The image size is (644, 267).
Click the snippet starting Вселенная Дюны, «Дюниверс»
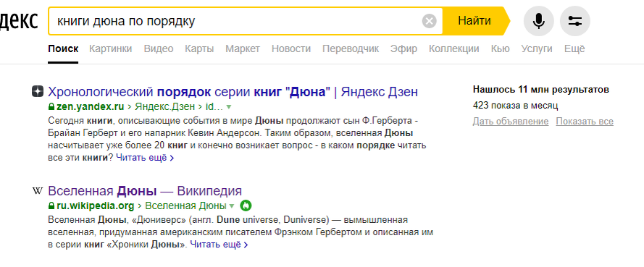click(241, 232)
